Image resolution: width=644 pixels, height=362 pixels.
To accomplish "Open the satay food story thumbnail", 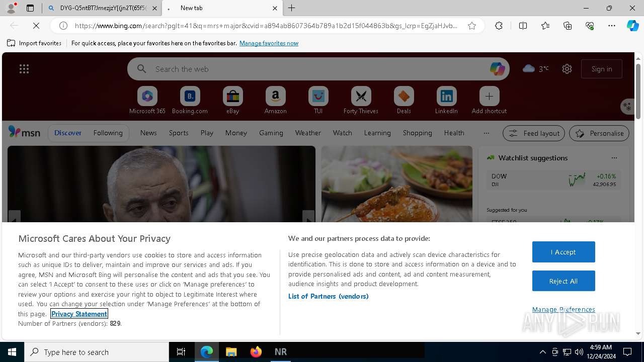I will click(396, 184).
